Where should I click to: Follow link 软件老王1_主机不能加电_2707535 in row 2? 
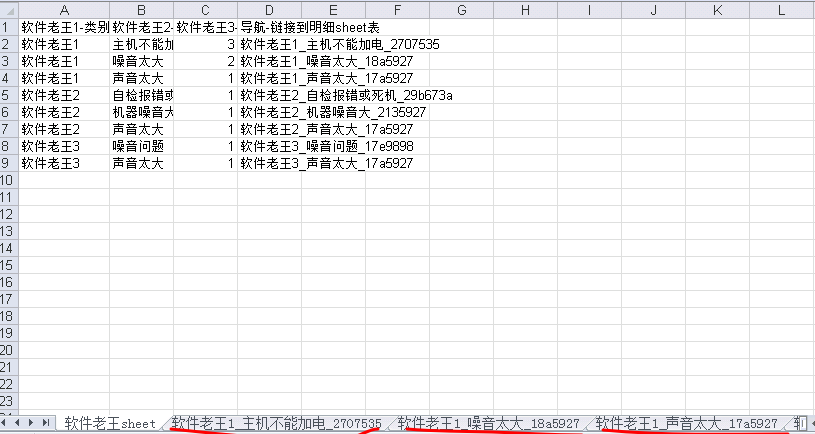coord(340,45)
